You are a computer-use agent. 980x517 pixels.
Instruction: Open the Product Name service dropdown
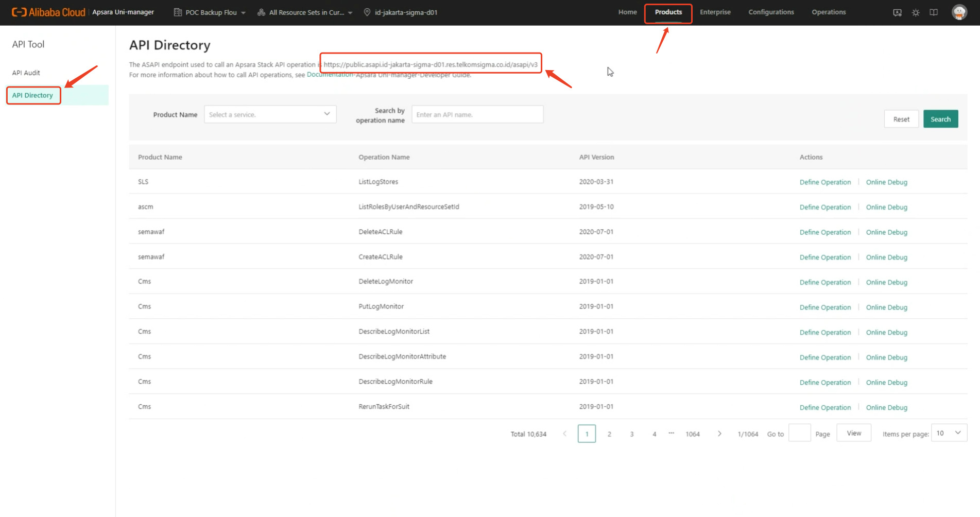coord(270,114)
